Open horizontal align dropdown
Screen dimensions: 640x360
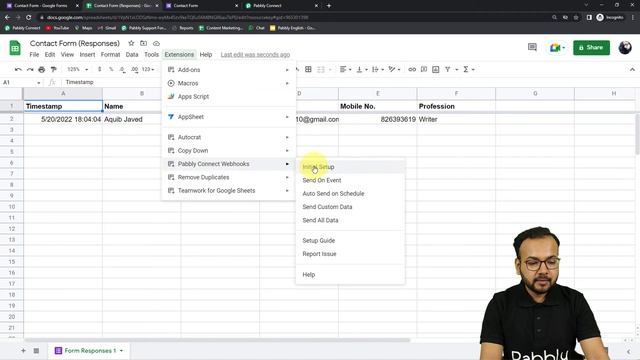345,69
